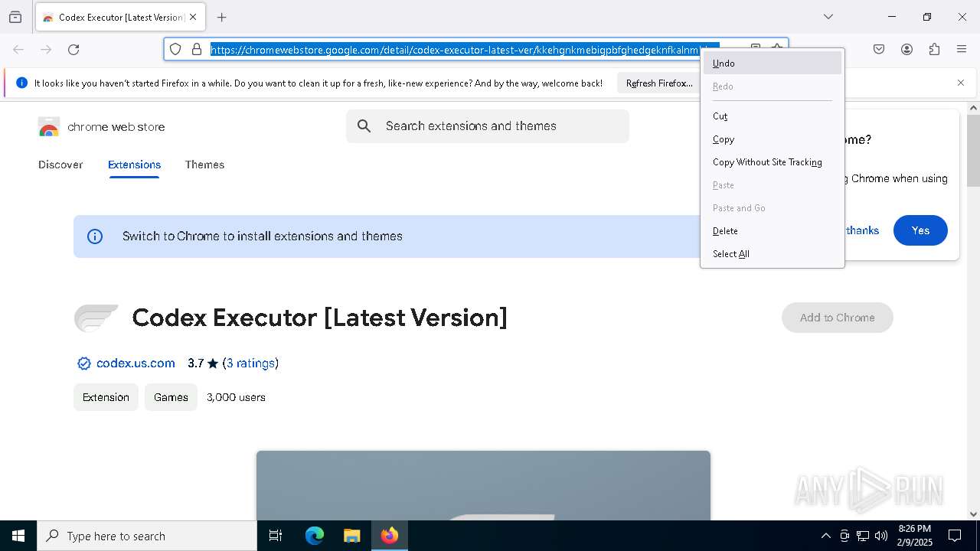Click the scrollbar down arrow
Image resolution: width=980 pixels, height=551 pixels.
[x=973, y=514]
